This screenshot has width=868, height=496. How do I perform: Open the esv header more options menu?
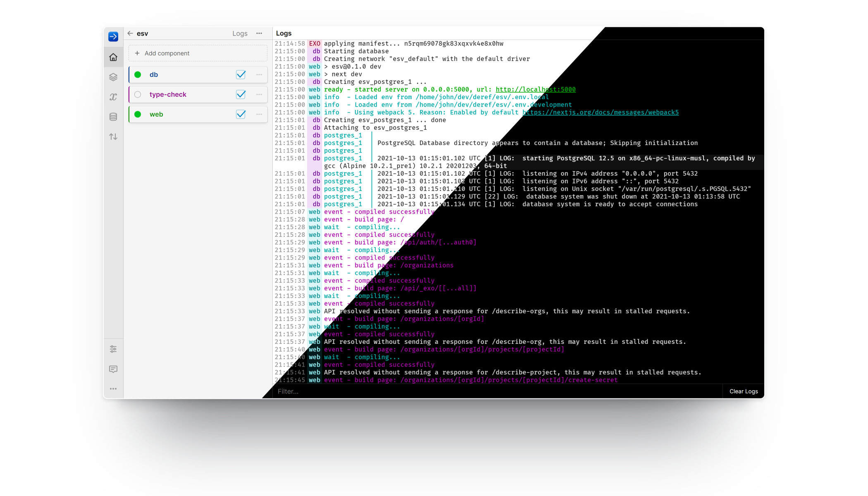(x=259, y=33)
